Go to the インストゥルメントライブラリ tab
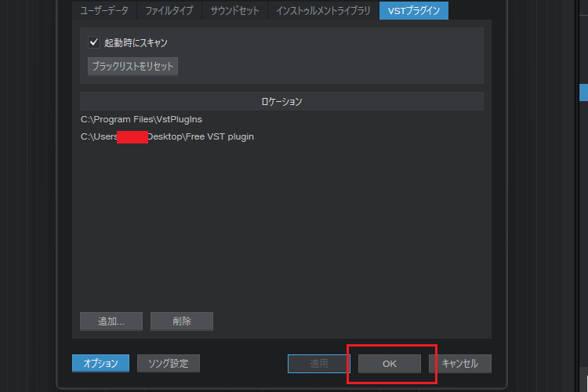 323,11
